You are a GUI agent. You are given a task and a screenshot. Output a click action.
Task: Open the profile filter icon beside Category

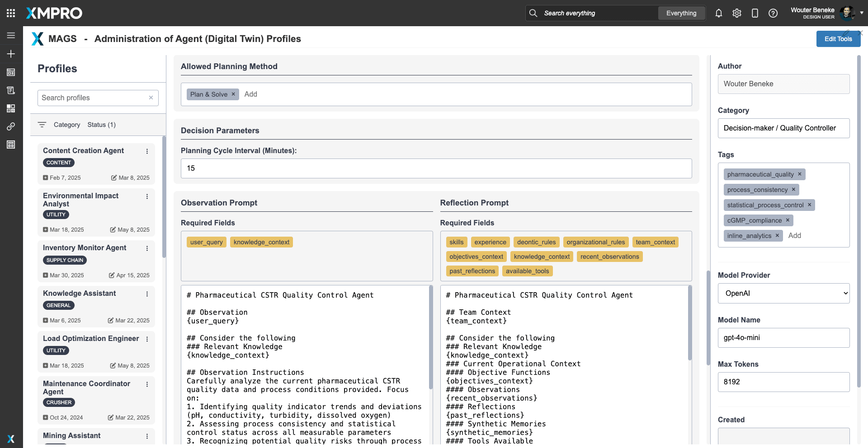42,125
